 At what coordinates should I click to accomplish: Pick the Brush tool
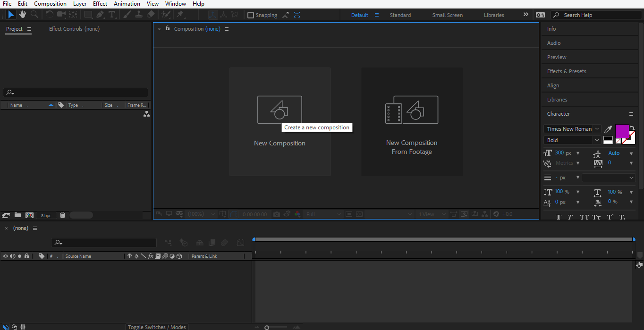[x=127, y=15]
